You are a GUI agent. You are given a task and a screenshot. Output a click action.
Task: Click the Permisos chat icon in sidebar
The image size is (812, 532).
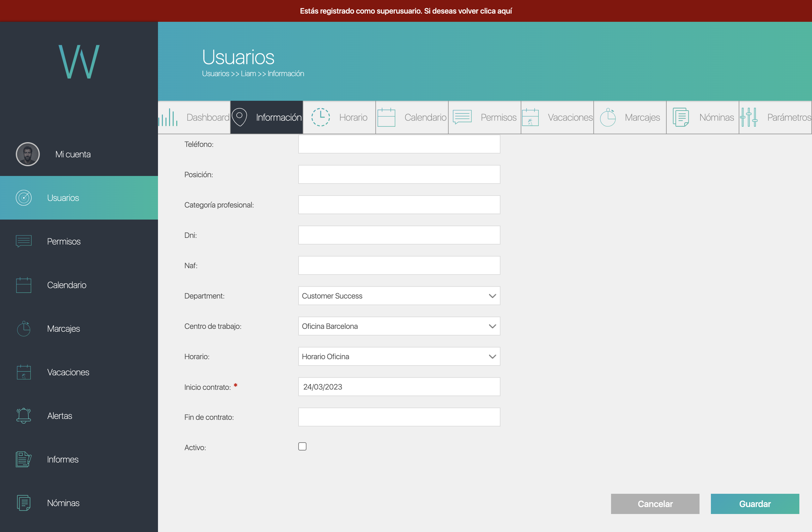tap(24, 241)
